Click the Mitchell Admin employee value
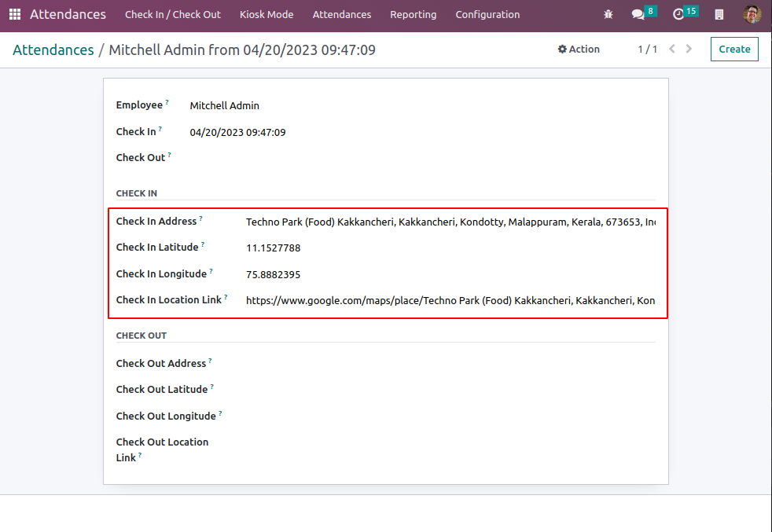772x532 pixels. [225, 105]
